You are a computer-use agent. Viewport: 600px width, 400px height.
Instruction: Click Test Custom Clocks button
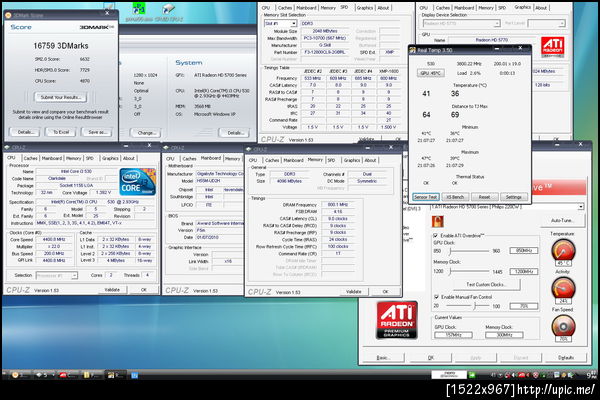point(486,284)
